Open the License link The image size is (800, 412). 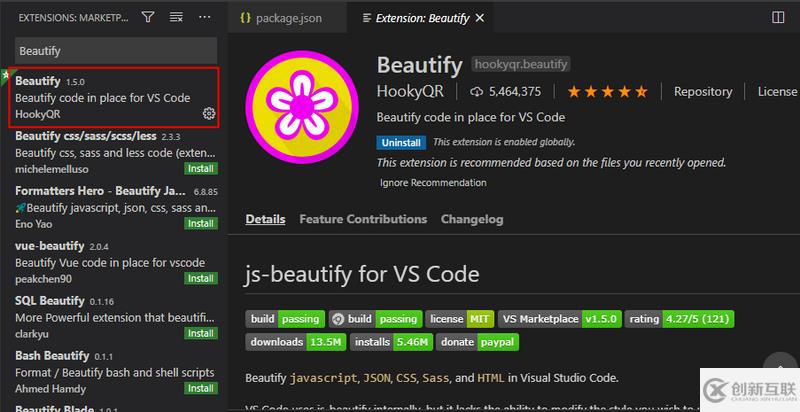click(777, 92)
